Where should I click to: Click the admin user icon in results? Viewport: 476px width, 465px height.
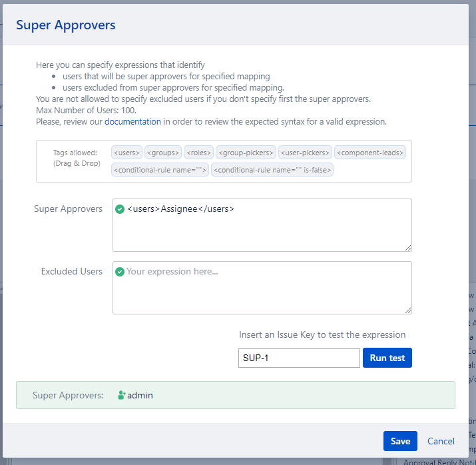[x=121, y=395]
